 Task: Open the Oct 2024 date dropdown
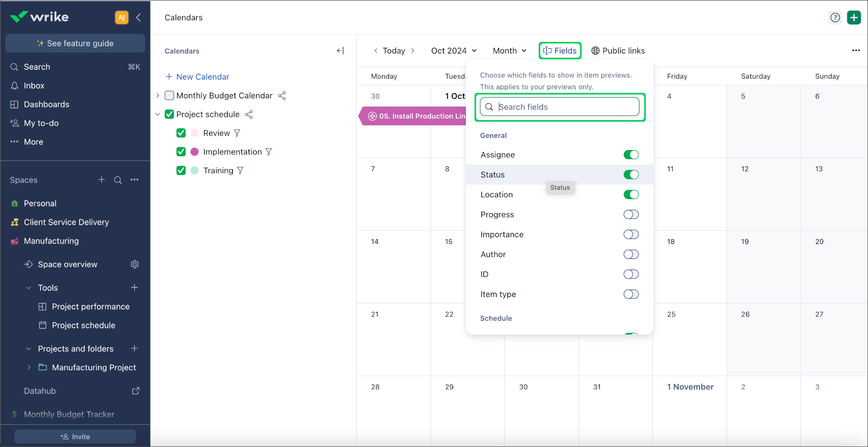tap(453, 51)
